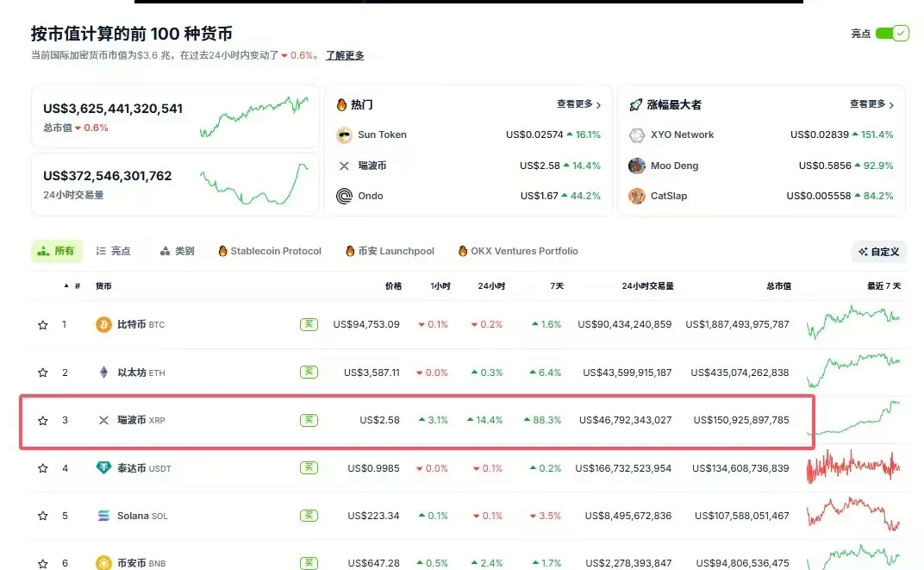Sort by the 价格 column header
This screenshot has height=570, width=924.
(393, 286)
